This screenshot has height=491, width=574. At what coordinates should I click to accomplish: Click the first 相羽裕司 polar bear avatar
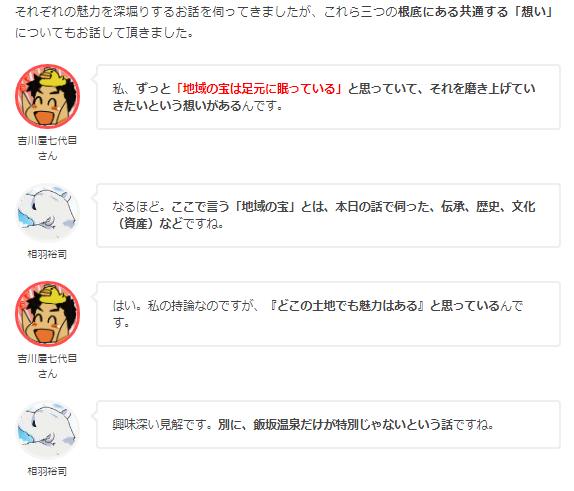click(x=47, y=213)
